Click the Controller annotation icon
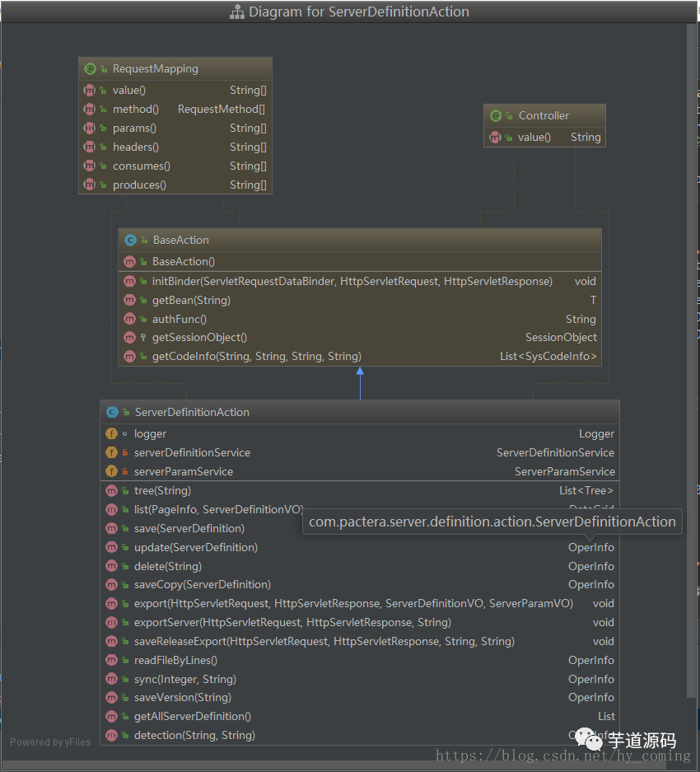The height and width of the screenshot is (772, 700). click(x=496, y=115)
